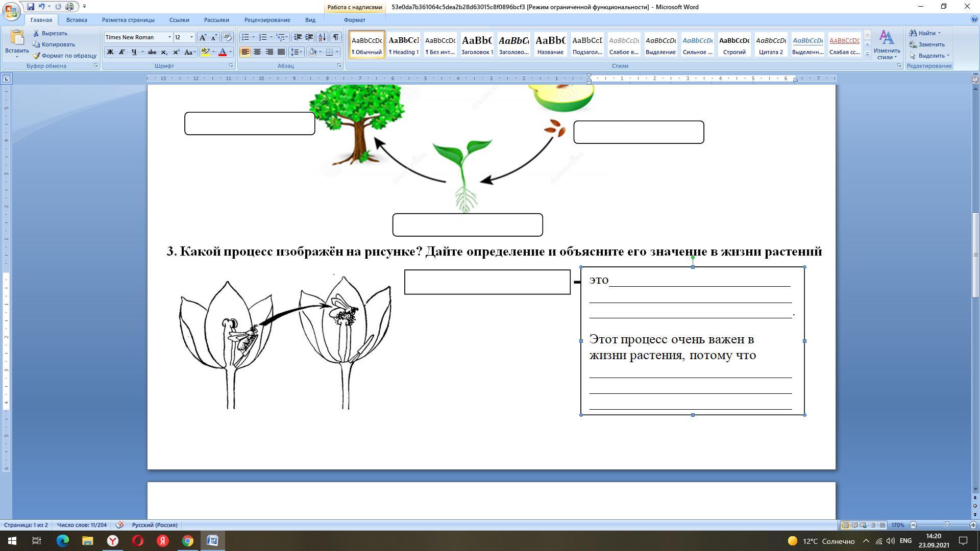This screenshot has height=551, width=980.
Task: Open the Times New Roman font dropdown
Action: (x=169, y=37)
